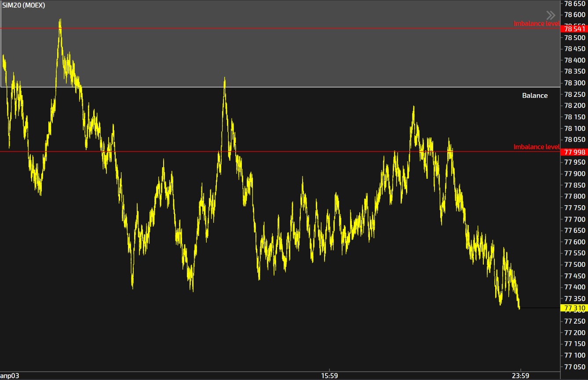Screen dimensions: 588x380
Task: Click the 77 800 price axis label
Action: coord(575,196)
